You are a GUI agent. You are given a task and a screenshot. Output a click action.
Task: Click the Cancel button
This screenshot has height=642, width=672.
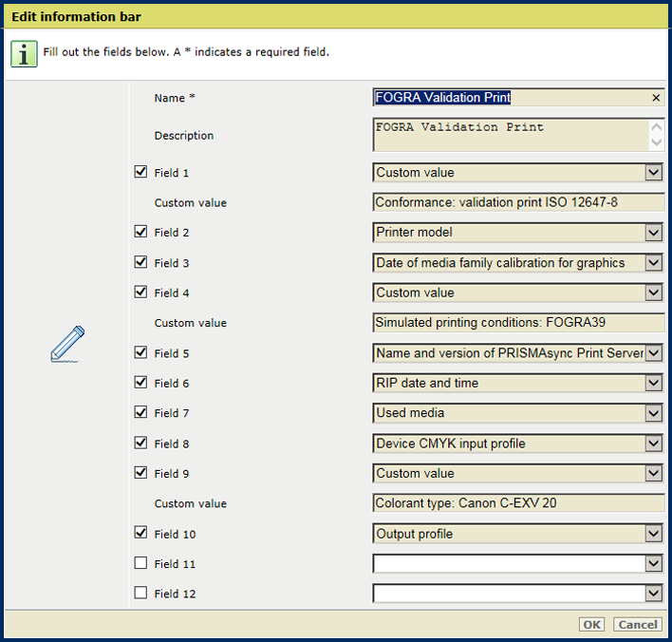637,624
